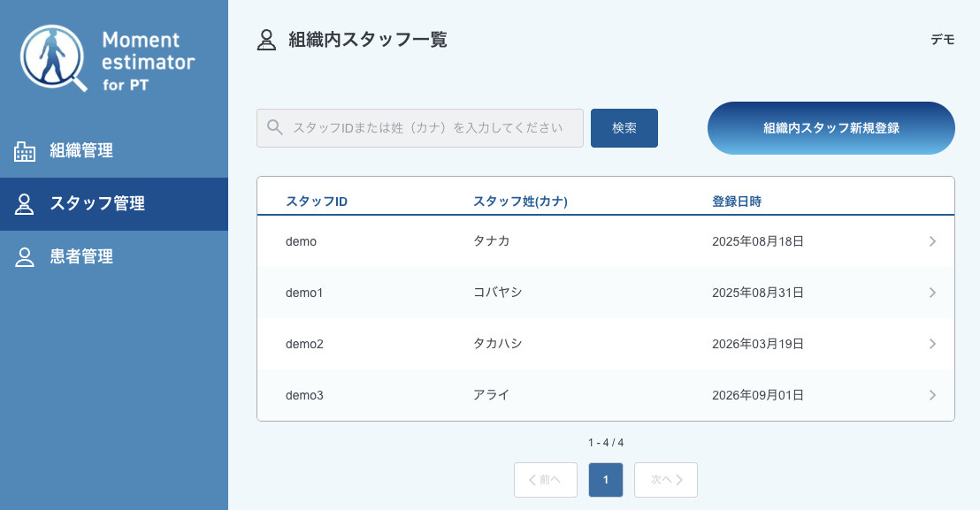Open the demo3 row with its chevron
The image size is (980, 510).
coord(932,395)
